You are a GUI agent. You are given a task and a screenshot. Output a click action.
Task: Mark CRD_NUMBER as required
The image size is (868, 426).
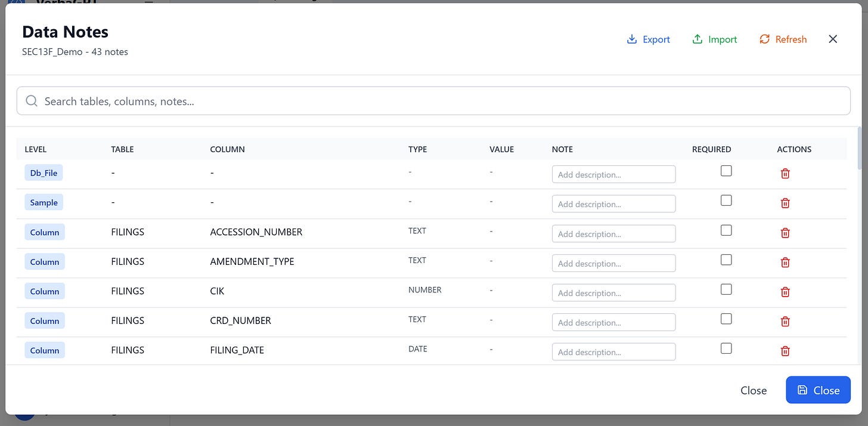(x=726, y=319)
